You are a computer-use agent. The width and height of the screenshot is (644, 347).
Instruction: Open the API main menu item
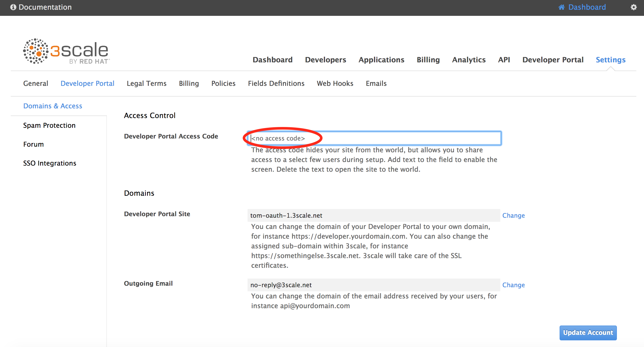pyautogui.click(x=504, y=60)
